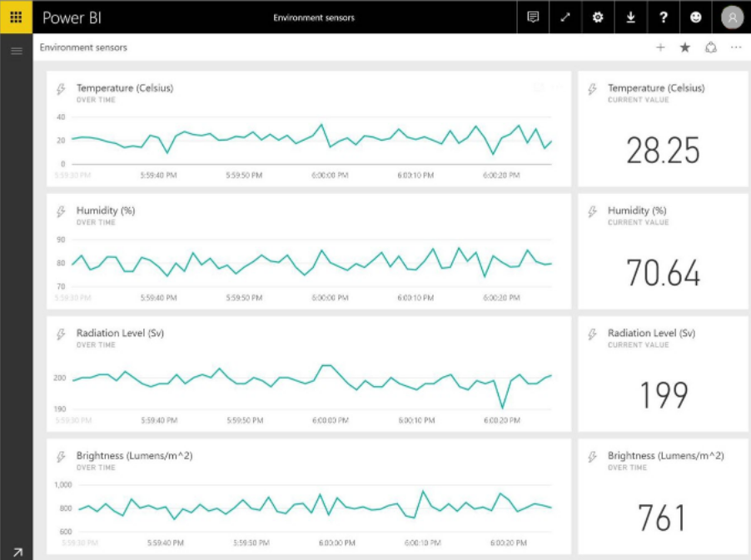
Task: Click lightning icon on Humidity over time tile
Action: pos(61,211)
